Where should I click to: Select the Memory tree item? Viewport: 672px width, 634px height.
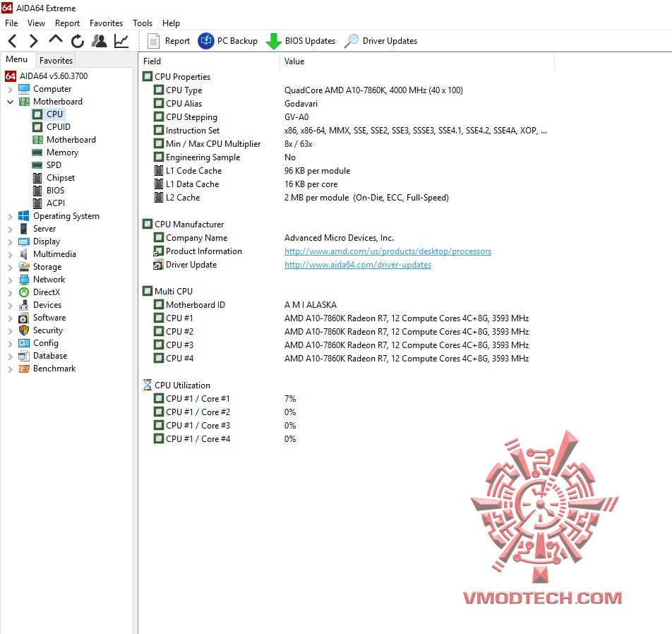click(55, 152)
